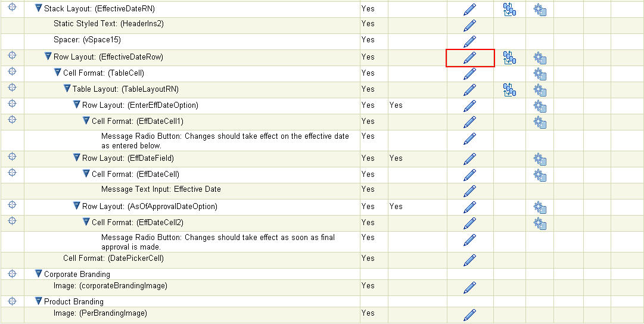Screen dimensions: 644x324
Task: Click the create item icon for Row Layout: (AsOfApprovalDateOption)
Action: [x=540, y=207]
